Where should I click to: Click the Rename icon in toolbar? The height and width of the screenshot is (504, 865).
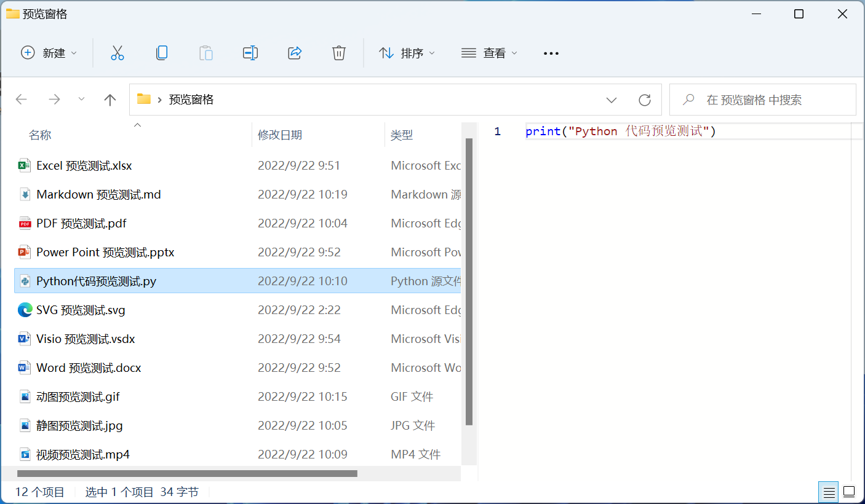point(250,53)
